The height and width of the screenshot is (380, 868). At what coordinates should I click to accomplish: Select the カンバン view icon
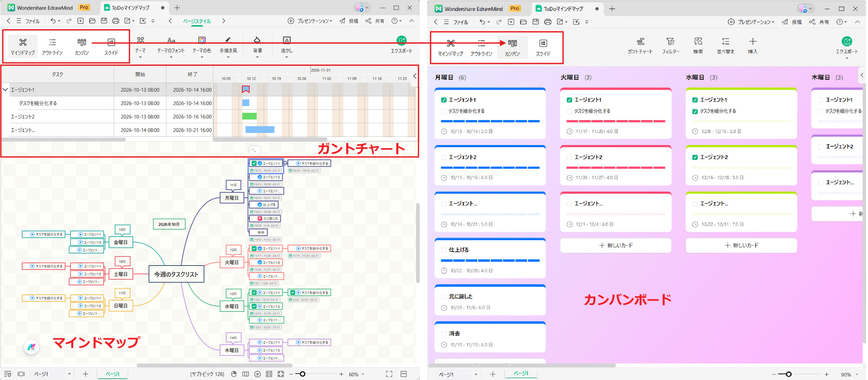click(81, 46)
